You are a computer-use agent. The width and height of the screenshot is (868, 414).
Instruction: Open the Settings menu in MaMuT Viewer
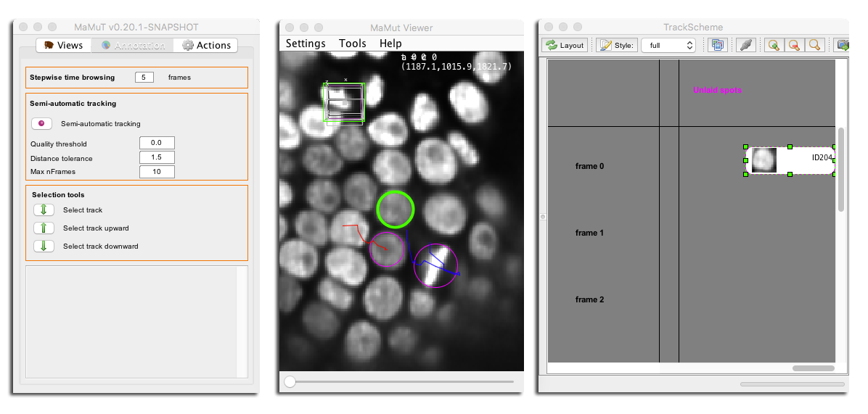click(x=306, y=43)
